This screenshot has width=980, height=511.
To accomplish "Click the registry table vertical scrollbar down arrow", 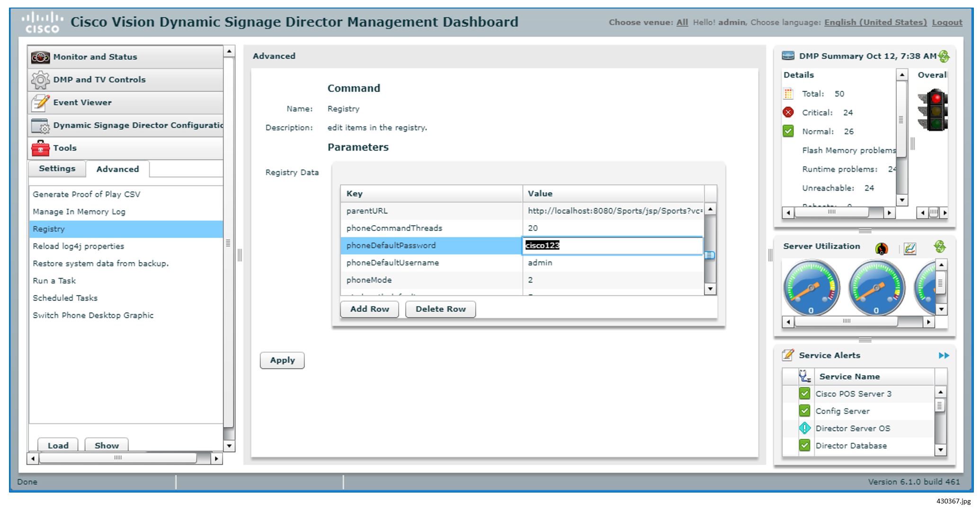I will click(x=710, y=289).
